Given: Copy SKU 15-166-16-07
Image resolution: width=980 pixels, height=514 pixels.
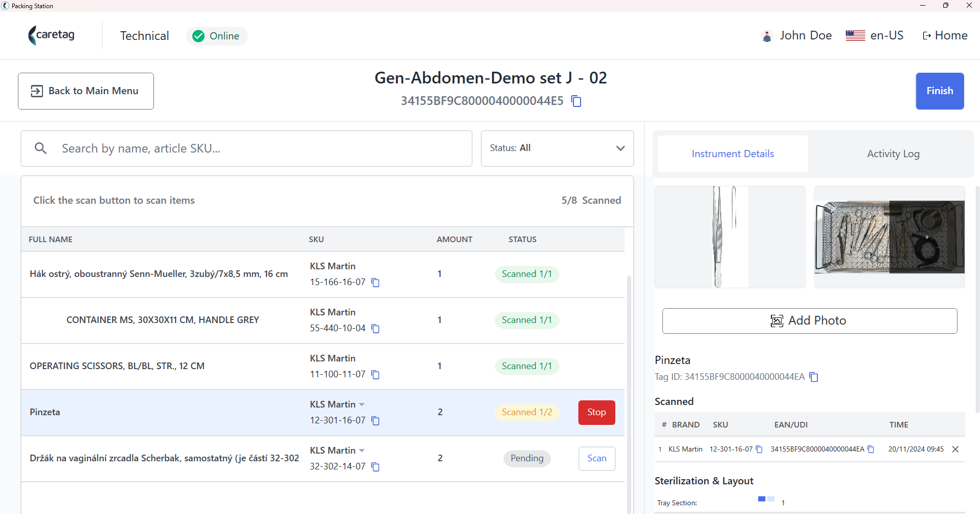Looking at the screenshot, I should 375,283.
